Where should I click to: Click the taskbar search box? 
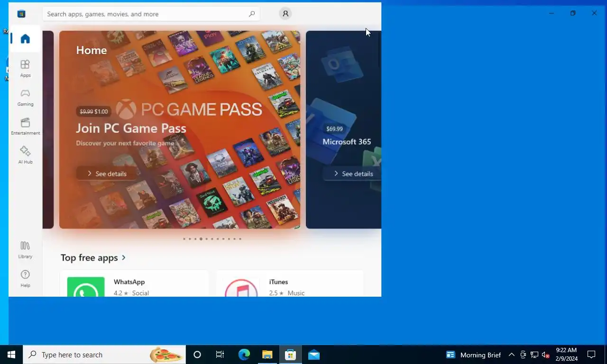point(104,355)
